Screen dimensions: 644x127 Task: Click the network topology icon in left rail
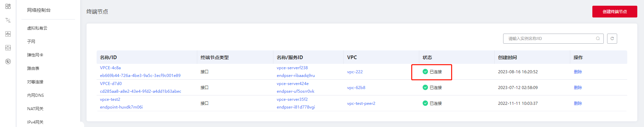coord(8,20)
